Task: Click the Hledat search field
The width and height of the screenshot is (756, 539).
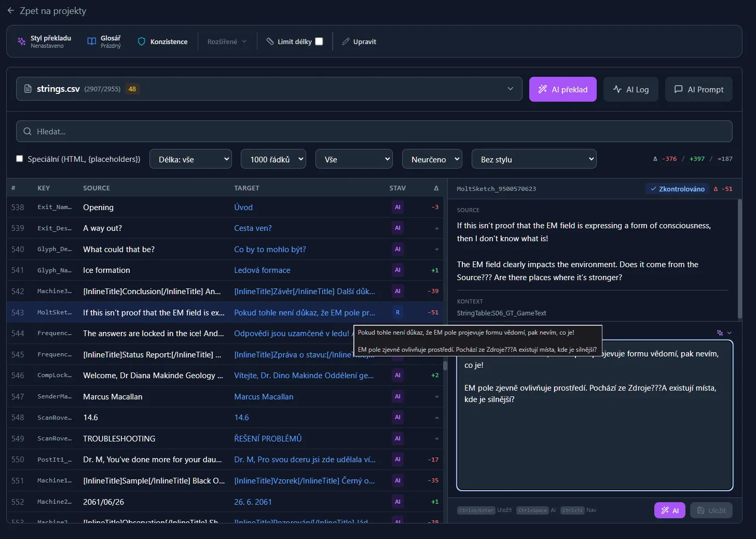Action: click(374, 132)
